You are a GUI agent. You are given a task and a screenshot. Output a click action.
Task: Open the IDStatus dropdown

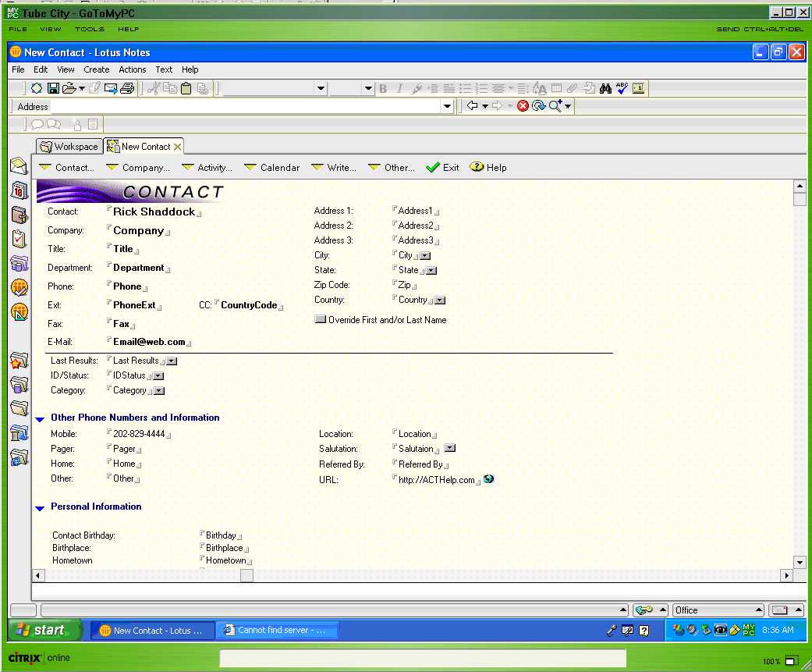pyautogui.click(x=158, y=376)
